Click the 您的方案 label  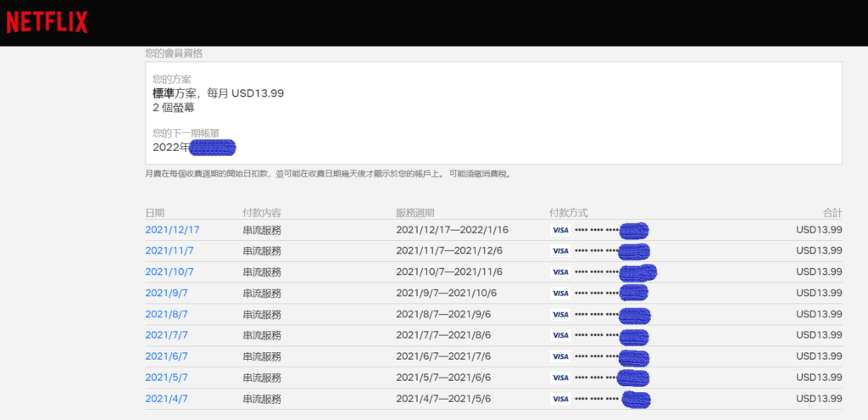(x=171, y=80)
